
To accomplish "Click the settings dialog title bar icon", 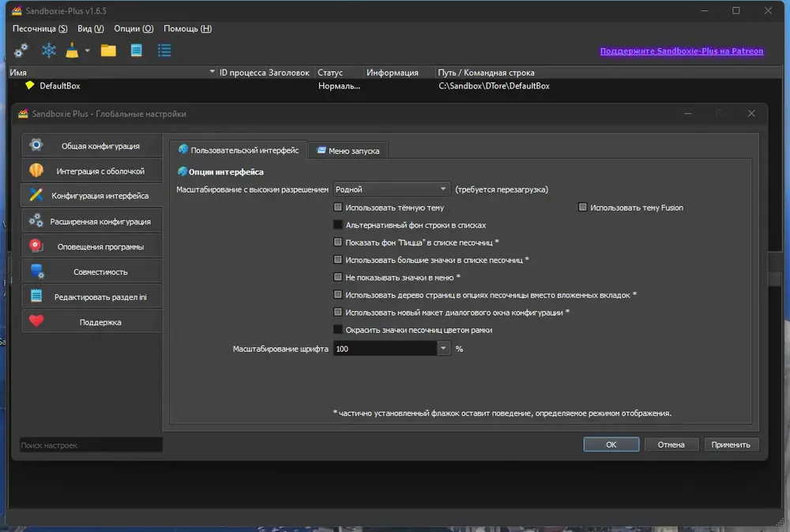I will pos(23,114).
